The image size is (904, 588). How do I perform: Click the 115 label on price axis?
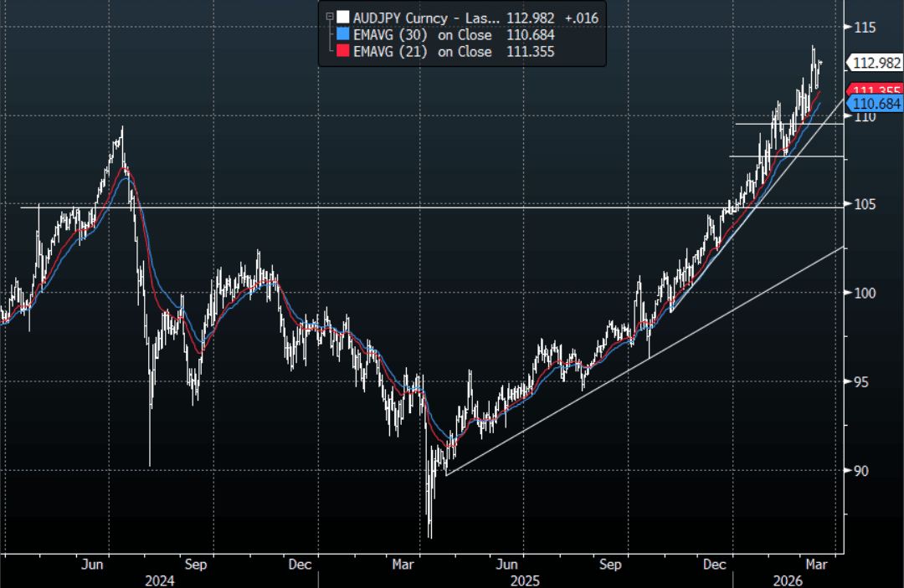tap(864, 28)
